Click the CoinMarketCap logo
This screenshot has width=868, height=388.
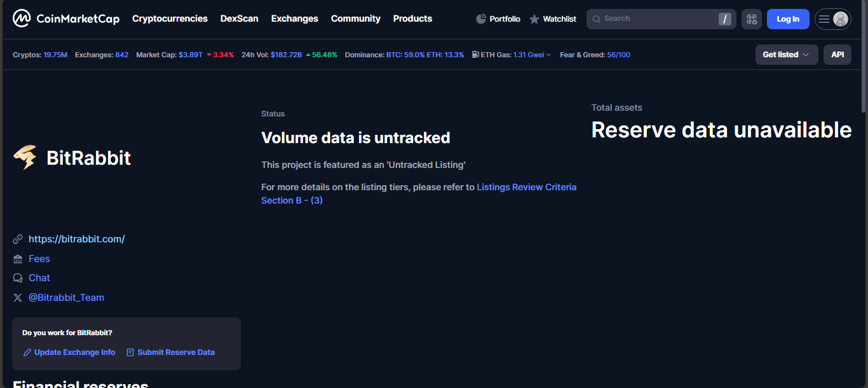66,19
